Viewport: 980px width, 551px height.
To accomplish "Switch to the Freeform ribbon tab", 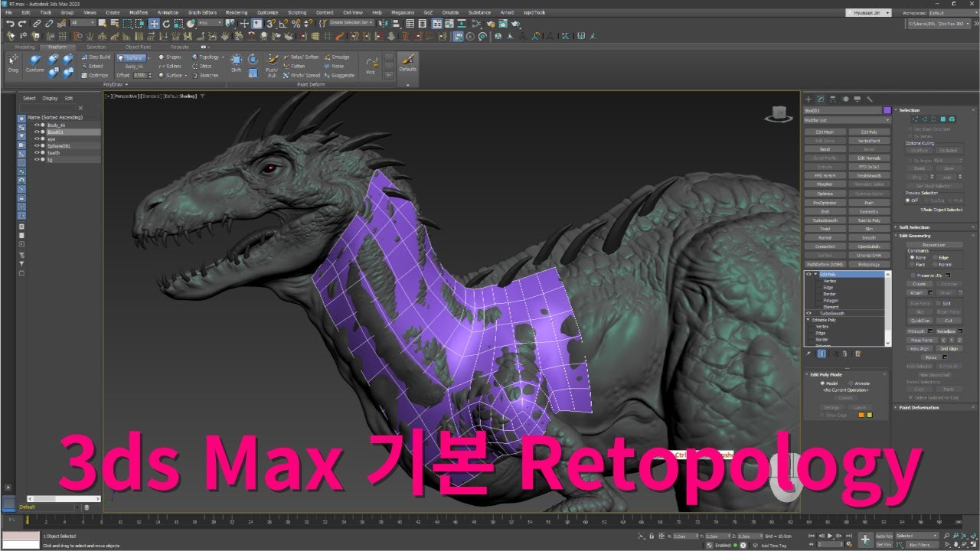I will (x=57, y=47).
